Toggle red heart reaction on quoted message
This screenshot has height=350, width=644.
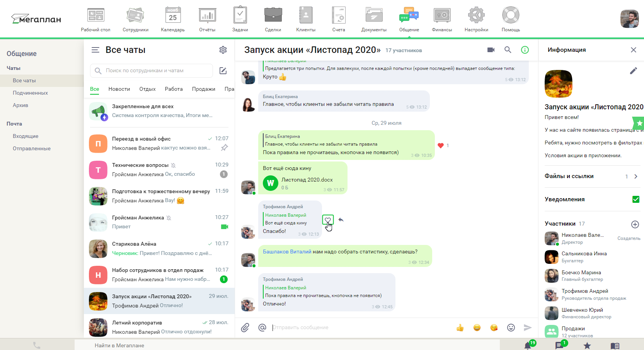441,146
